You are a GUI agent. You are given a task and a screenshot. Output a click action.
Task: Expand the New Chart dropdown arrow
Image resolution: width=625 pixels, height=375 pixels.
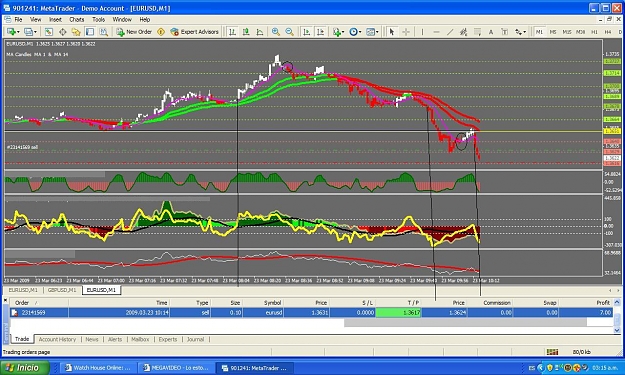click(18, 32)
